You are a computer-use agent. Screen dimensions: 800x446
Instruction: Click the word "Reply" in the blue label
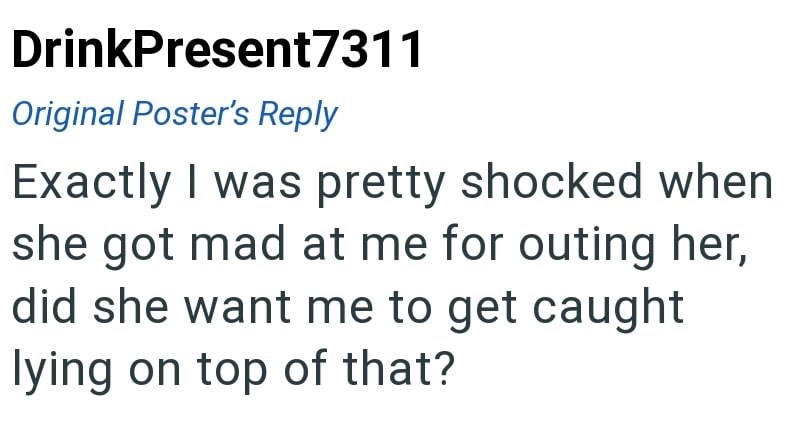[x=298, y=116]
